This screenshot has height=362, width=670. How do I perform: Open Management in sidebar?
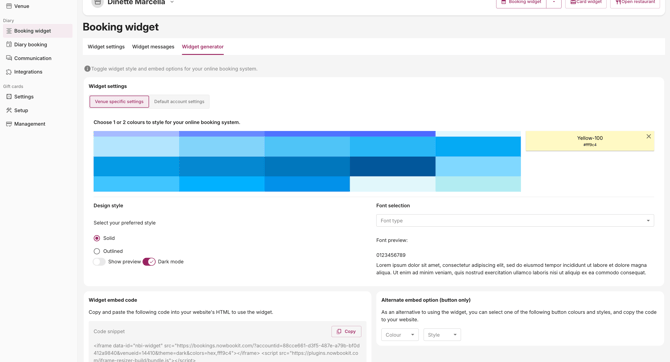[38, 124]
